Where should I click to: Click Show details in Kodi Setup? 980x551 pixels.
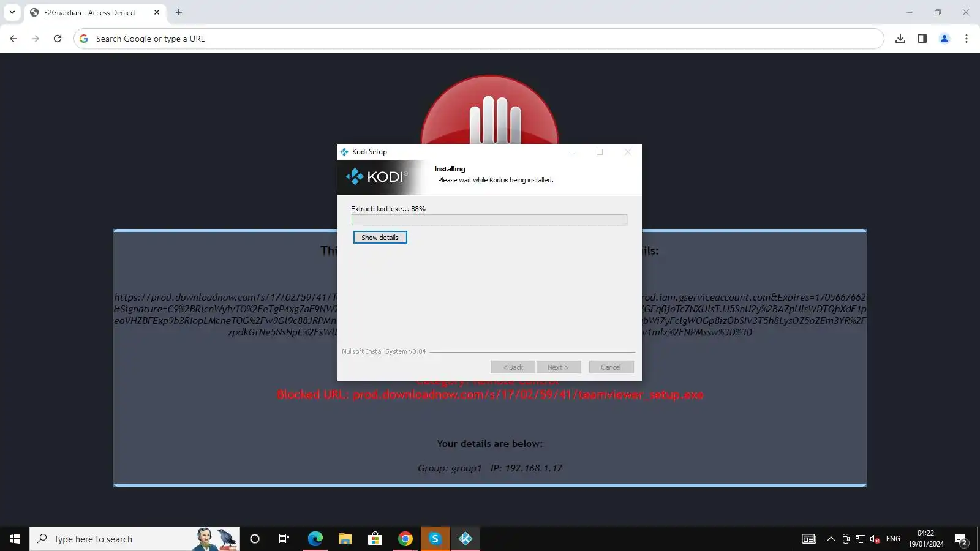click(x=380, y=238)
